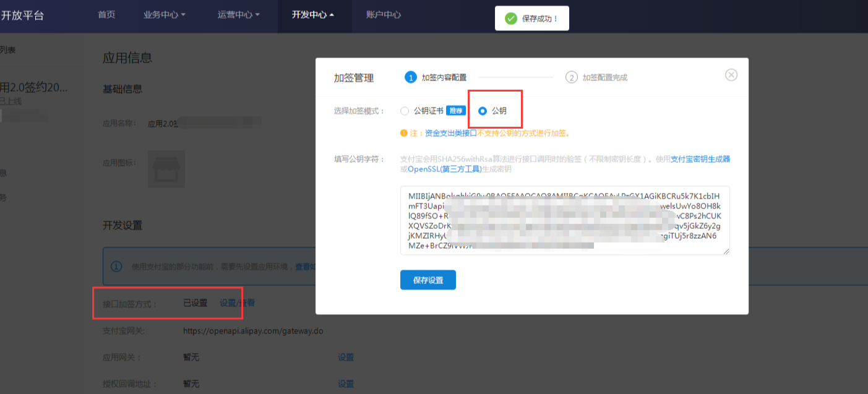
Task: Open the 支付宝密钥生成器 link
Action: pyautogui.click(x=700, y=159)
